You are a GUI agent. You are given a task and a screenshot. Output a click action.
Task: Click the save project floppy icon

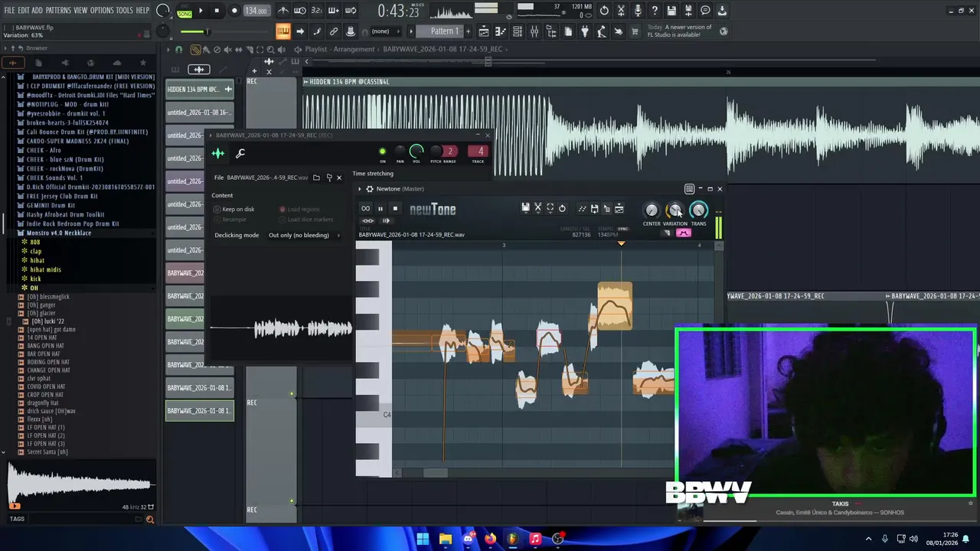(671, 11)
